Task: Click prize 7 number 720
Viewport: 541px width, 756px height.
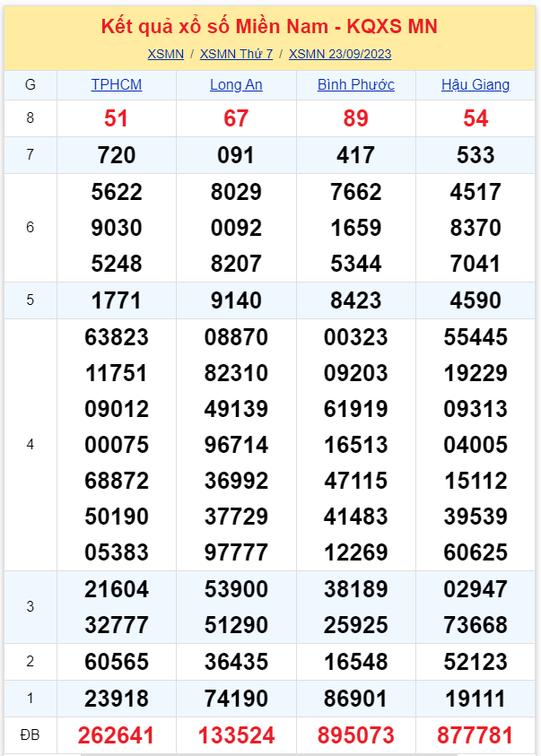Action: coord(117,155)
